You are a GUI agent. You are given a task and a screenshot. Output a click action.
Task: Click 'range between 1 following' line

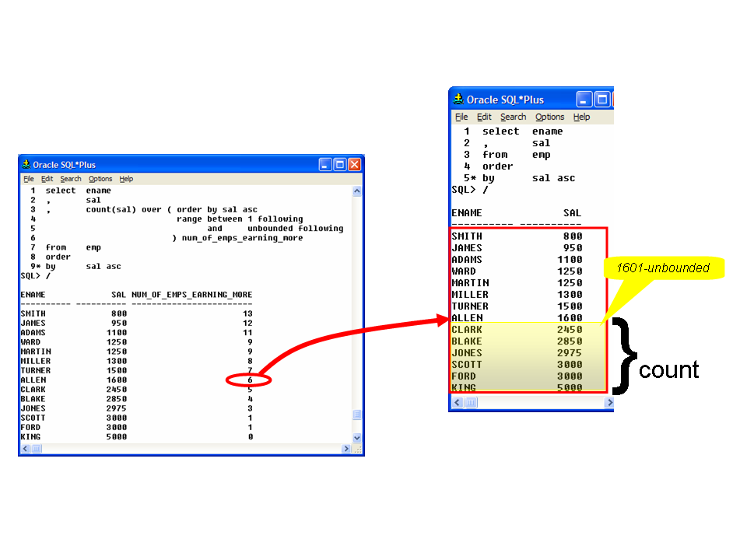tap(240, 219)
